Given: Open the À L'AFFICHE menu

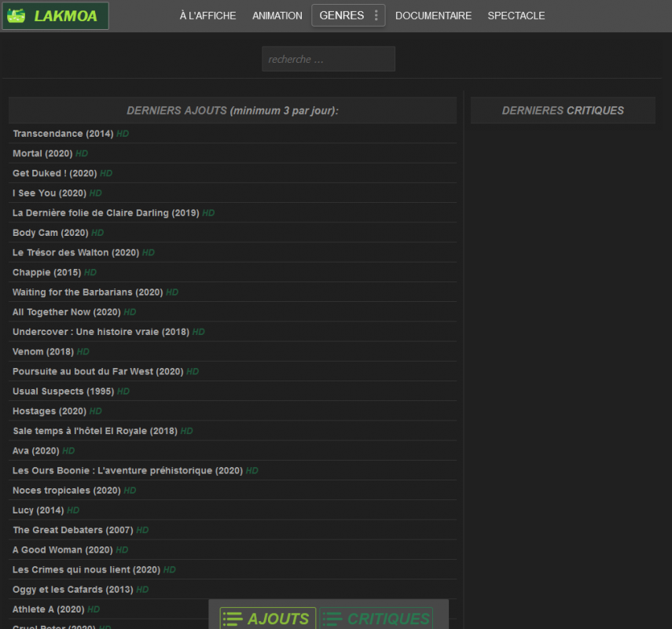Looking at the screenshot, I should (x=207, y=16).
